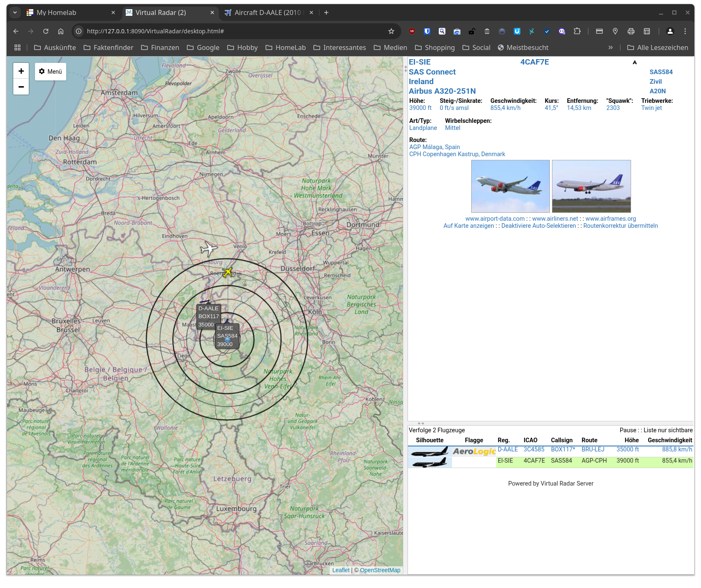Select the yellow aircraft marker on map
This screenshot has width=701, height=588.
pyautogui.click(x=227, y=272)
